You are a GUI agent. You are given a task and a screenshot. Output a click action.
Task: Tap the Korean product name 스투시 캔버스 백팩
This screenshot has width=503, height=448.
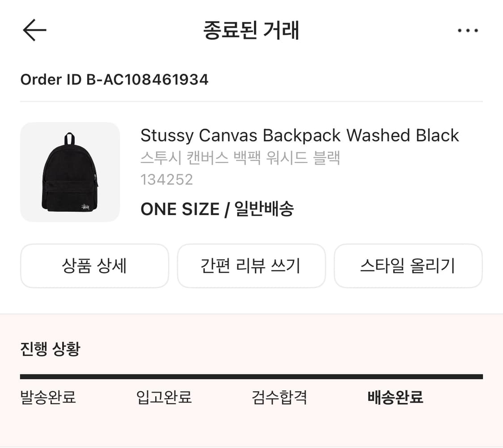point(241,158)
